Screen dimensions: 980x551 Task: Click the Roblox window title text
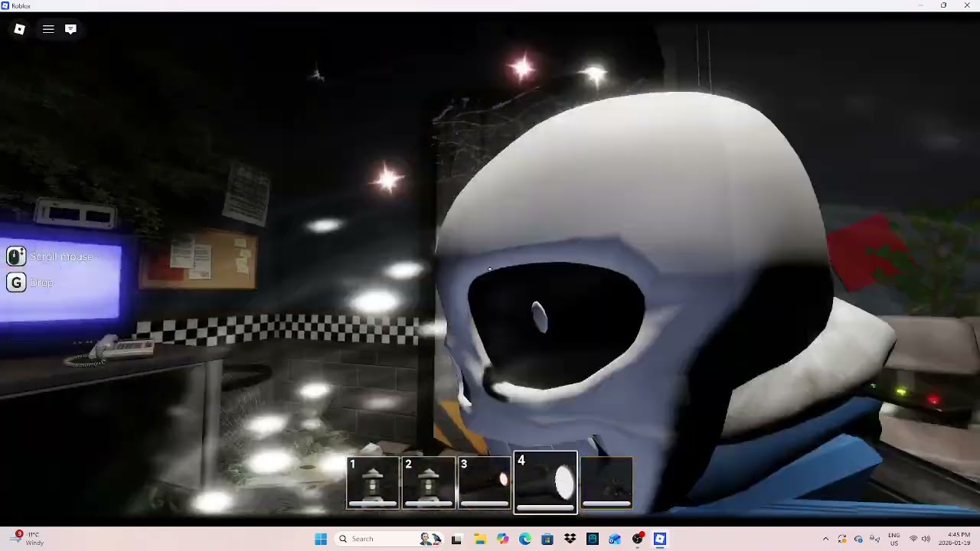[x=21, y=5]
